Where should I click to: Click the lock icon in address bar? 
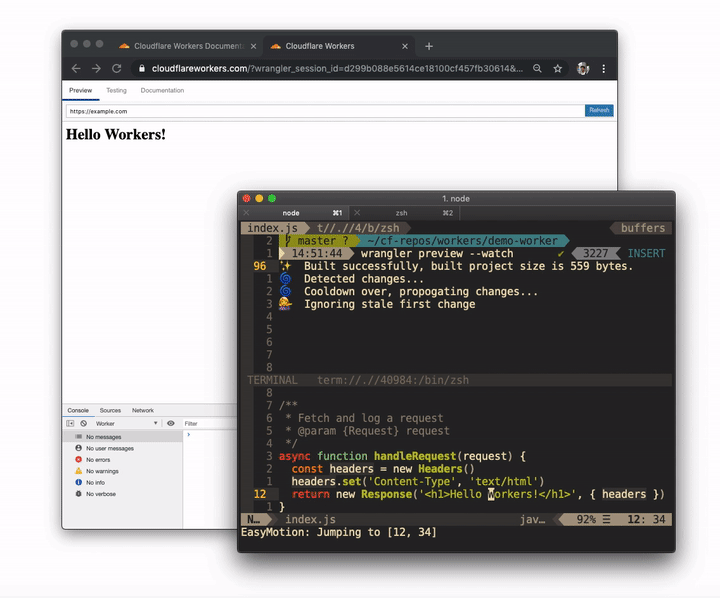point(142,68)
